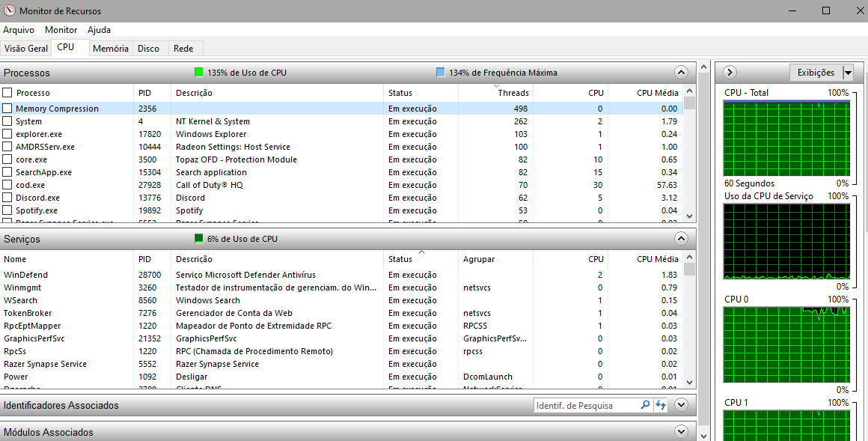
Task: Open the Ajuda menu
Action: [99, 30]
